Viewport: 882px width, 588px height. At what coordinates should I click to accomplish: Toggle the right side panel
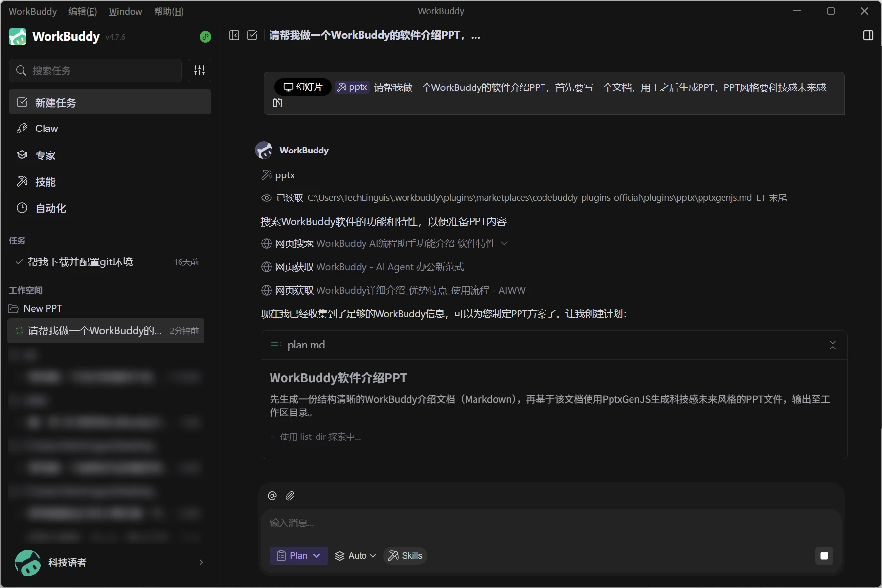click(x=868, y=35)
